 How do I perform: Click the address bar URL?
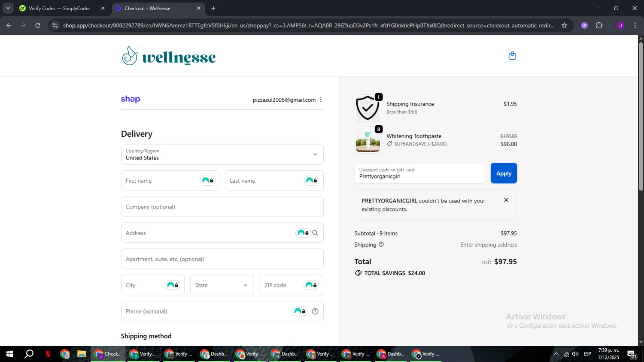[x=309, y=25]
